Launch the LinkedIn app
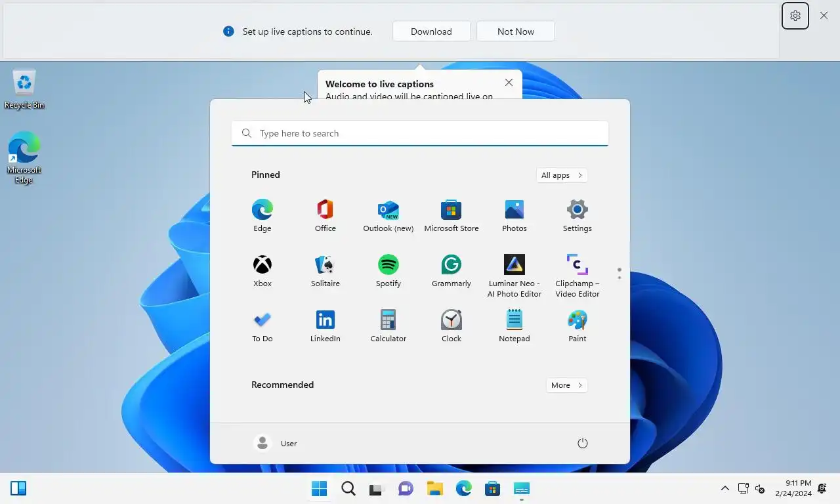The image size is (840, 504). (325, 326)
